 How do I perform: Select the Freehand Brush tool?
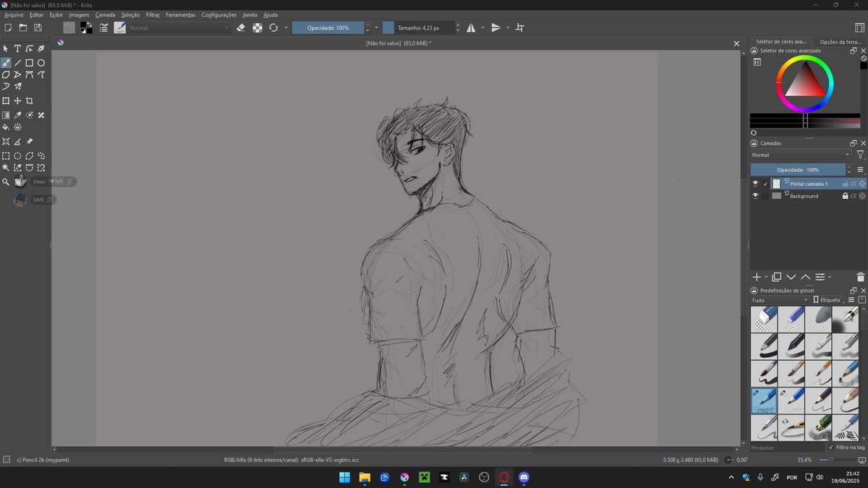[6, 63]
